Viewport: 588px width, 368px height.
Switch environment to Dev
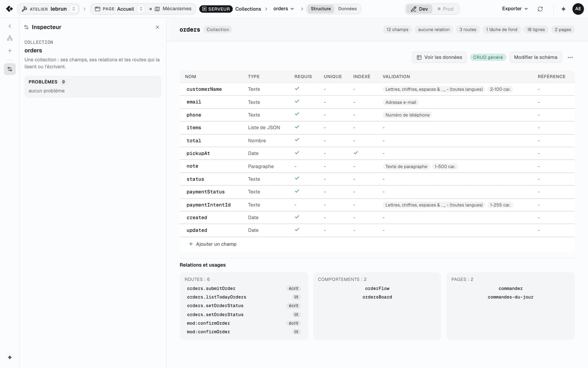[x=419, y=9]
